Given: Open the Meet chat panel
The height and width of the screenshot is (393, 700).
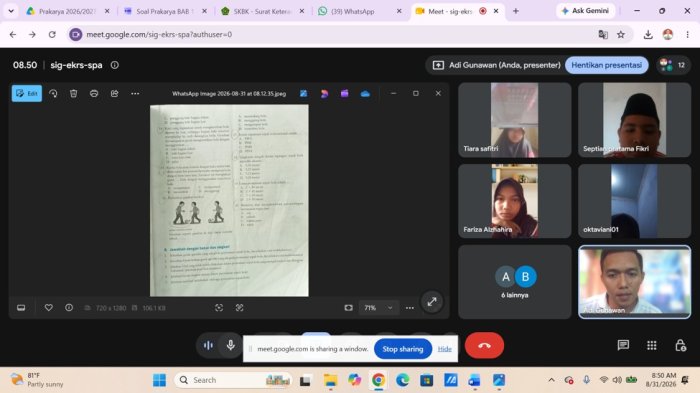Looking at the screenshot, I should pyautogui.click(x=623, y=345).
